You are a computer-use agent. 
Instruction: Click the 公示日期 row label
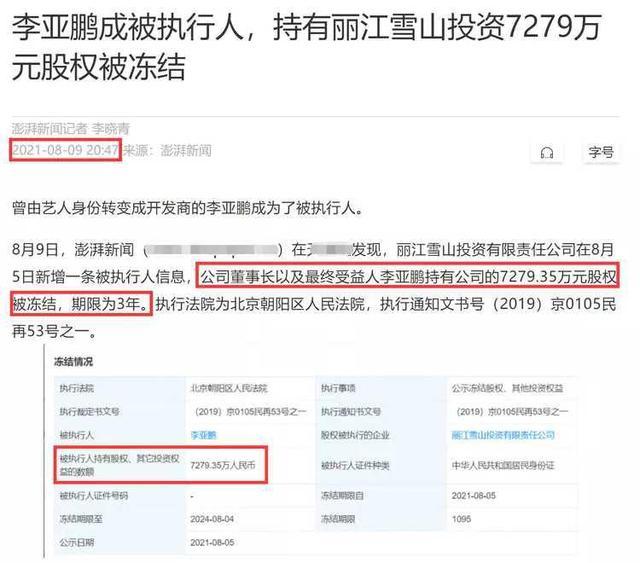[x=77, y=543]
